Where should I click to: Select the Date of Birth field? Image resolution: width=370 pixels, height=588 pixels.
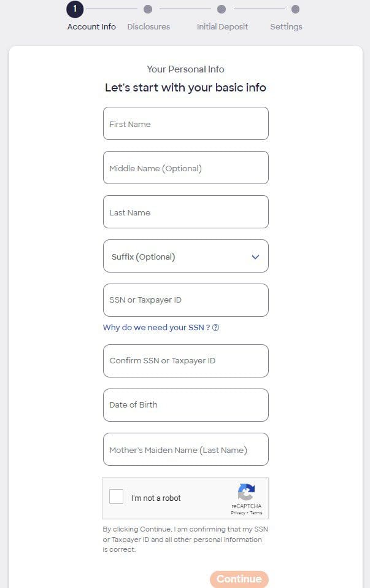coord(185,404)
